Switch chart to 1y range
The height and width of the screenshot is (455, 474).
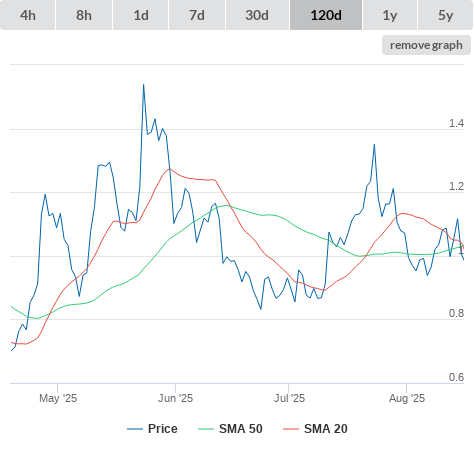pyautogui.click(x=390, y=15)
